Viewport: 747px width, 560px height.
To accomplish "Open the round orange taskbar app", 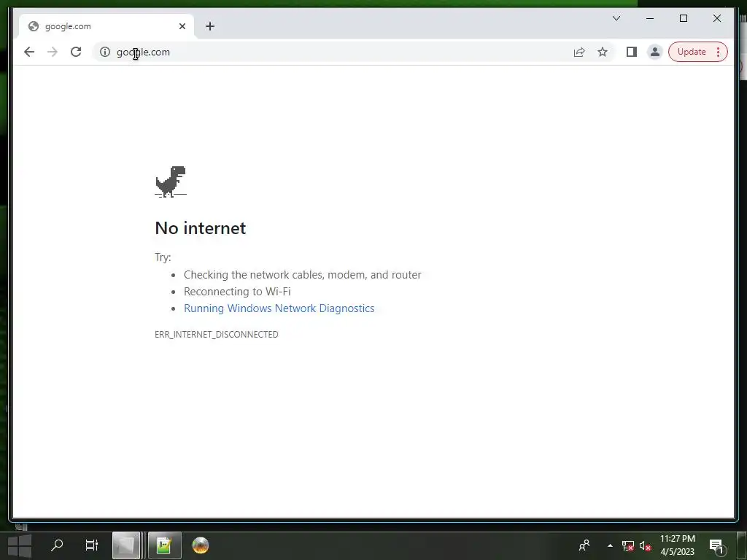I will point(201,545).
